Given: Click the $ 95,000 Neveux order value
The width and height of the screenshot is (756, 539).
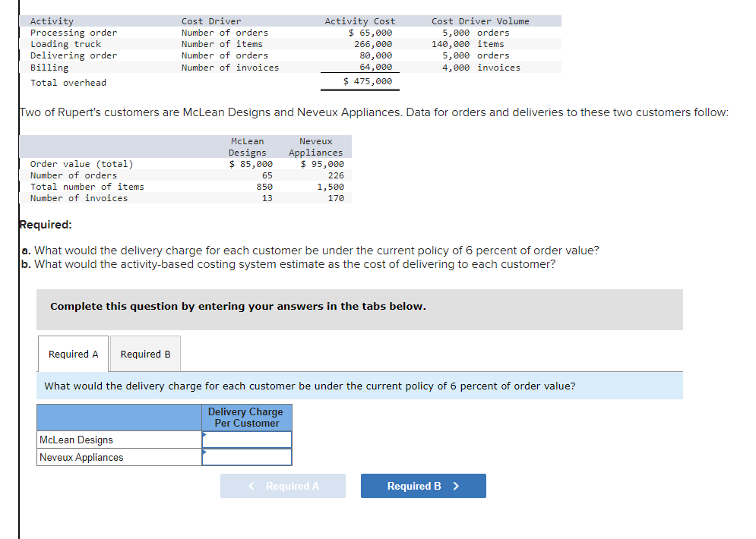Looking at the screenshot, I should (322, 164).
